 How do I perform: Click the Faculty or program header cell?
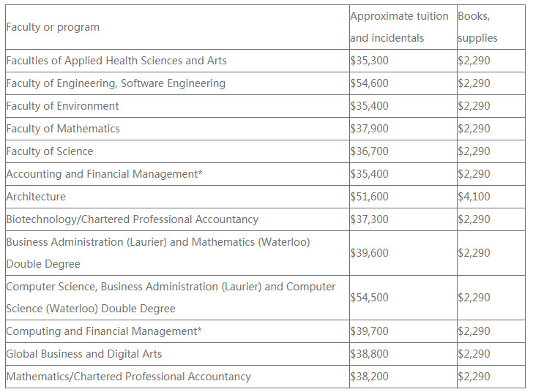(53, 27)
